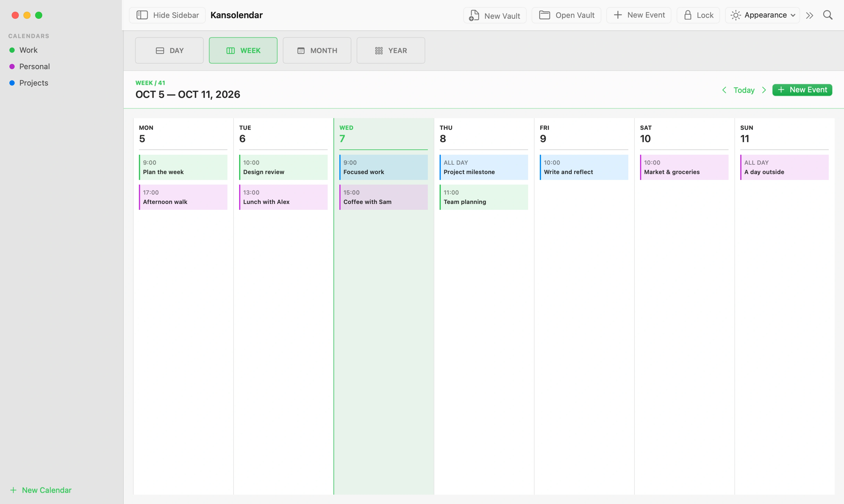Image resolution: width=844 pixels, height=504 pixels.
Task: Open the A day outside event
Action: pos(784,167)
